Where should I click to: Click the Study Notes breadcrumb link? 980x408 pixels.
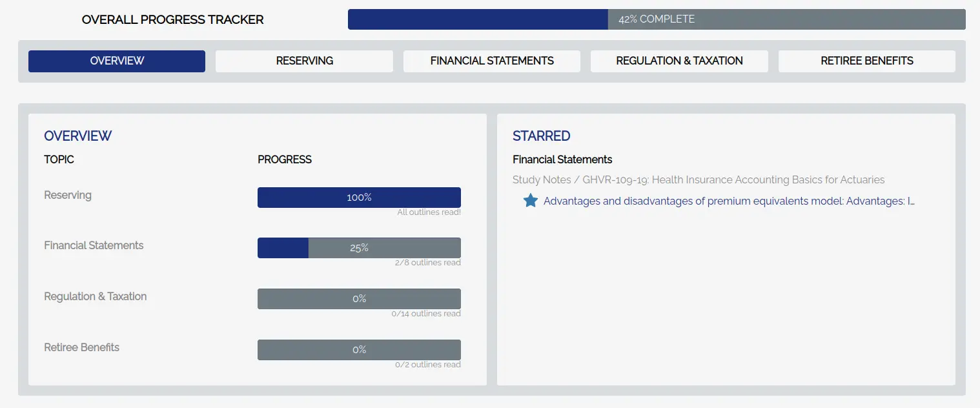pos(542,179)
